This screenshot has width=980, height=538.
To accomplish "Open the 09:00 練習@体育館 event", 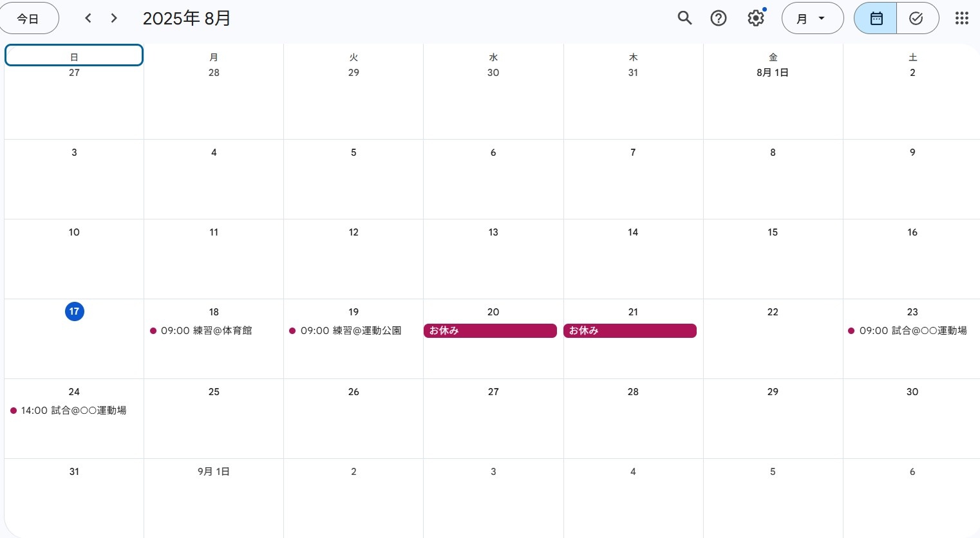I will [x=206, y=331].
